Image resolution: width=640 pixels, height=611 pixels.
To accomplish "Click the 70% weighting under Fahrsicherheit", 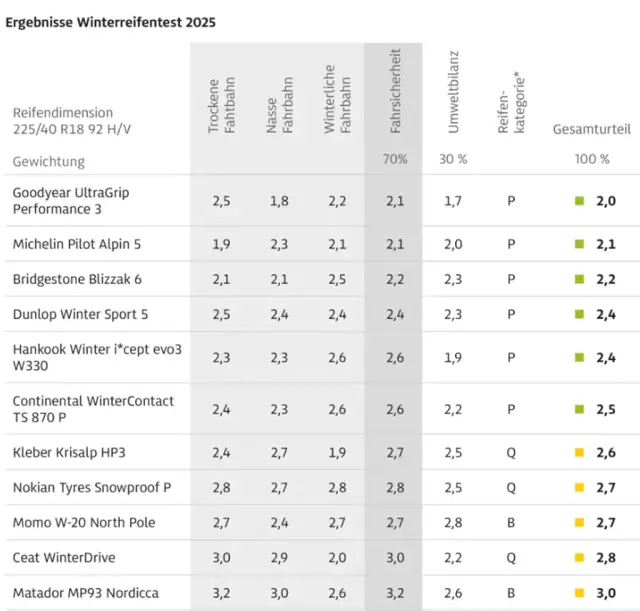I will click(x=394, y=160).
